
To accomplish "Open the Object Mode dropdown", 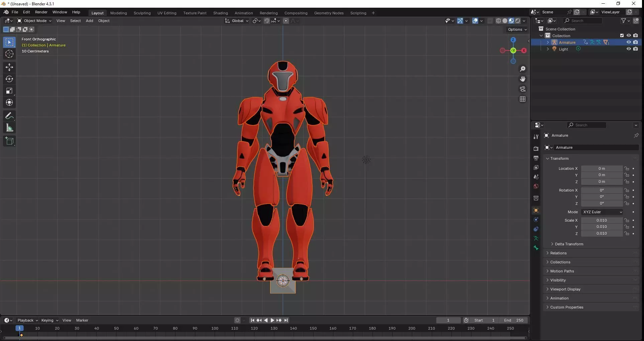I will [34, 21].
